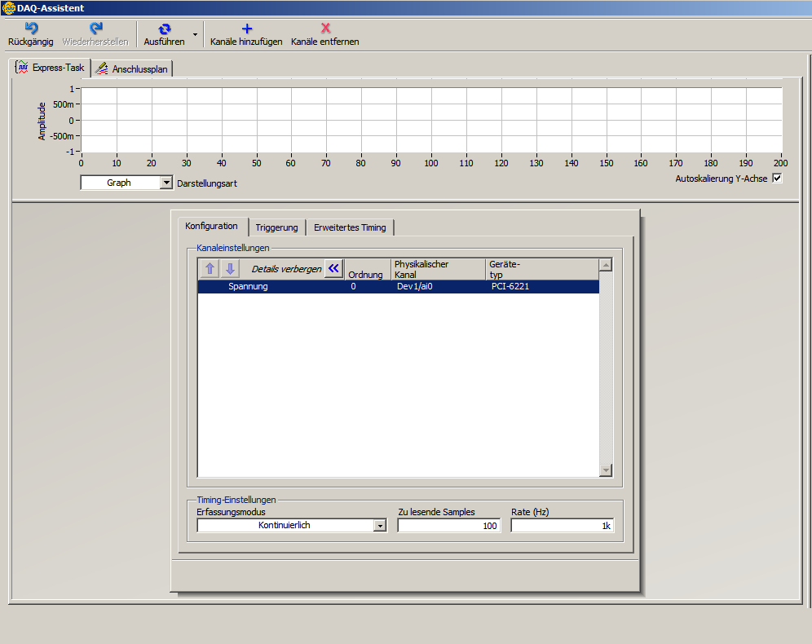The width and height of the screenshot is (812, 644).
Task: Move channel up with up arrow
Action: [x=210, y=268]
